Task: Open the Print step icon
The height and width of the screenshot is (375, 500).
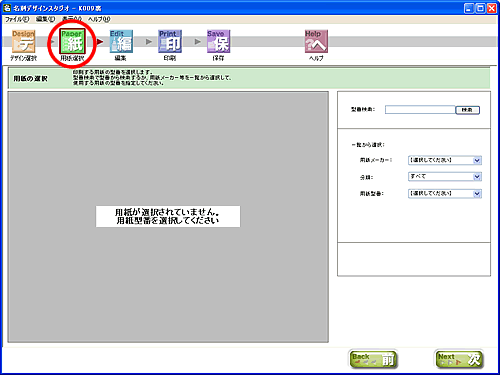Action: click(170, 41)
